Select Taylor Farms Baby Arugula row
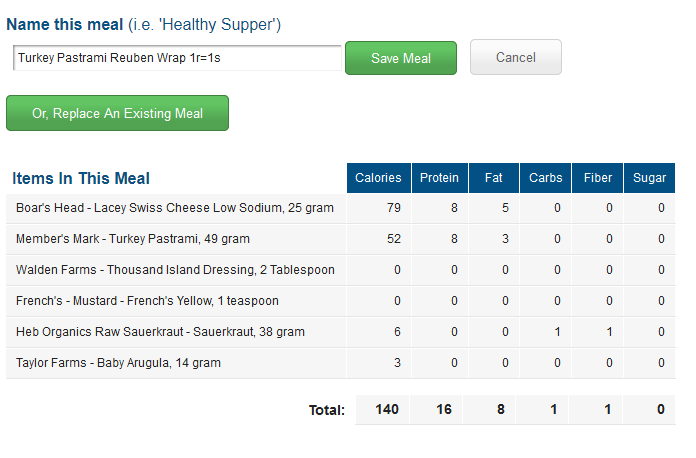Image resolution: width=696 pixels, height=458 pixels. 340,363
